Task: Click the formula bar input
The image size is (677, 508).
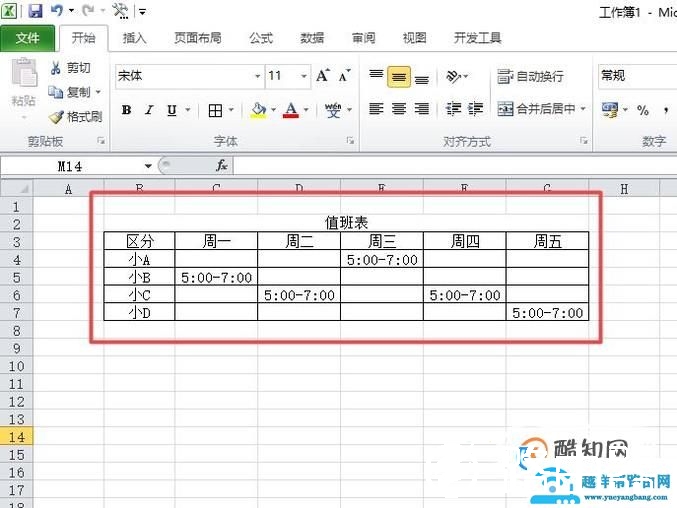Action: tap(455, 166)
